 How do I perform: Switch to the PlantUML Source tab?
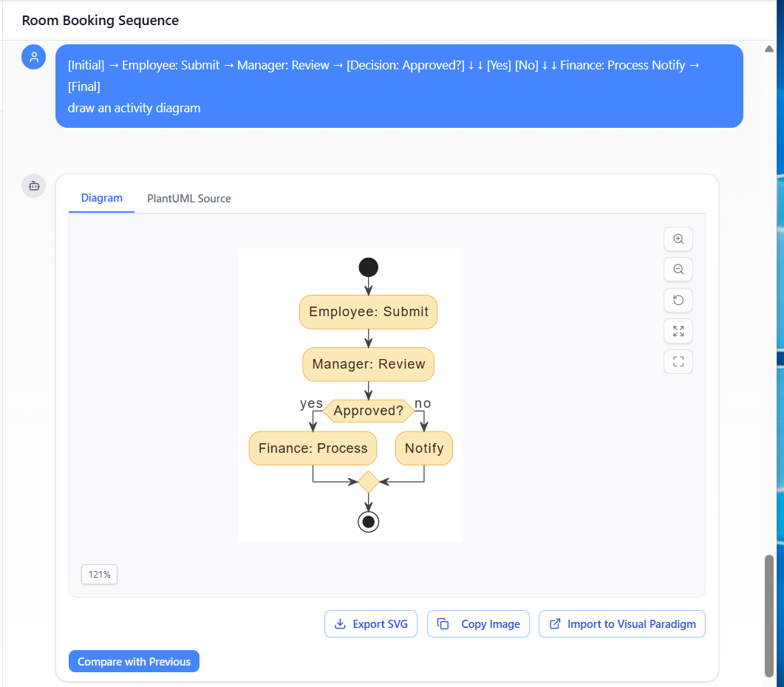pos(188,198)
